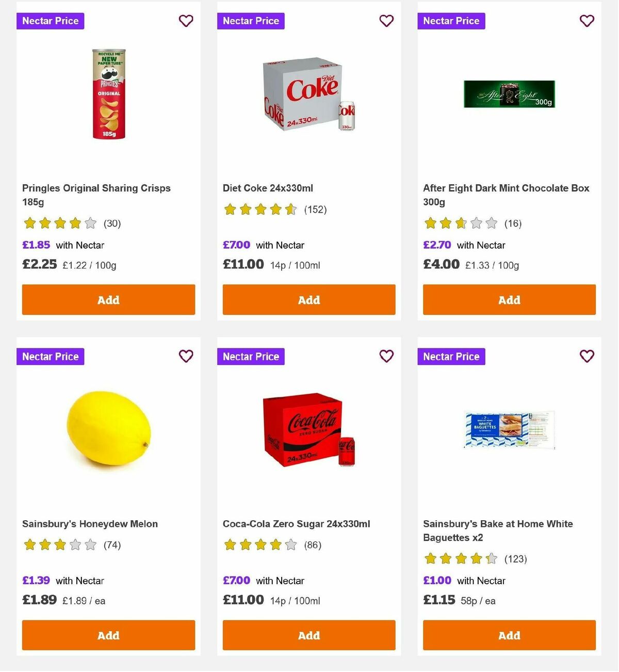Screen dimensions: 619x672
Task: Add Sainsbury's Honeydew Melon to basket
Action: tap(108, 635)
